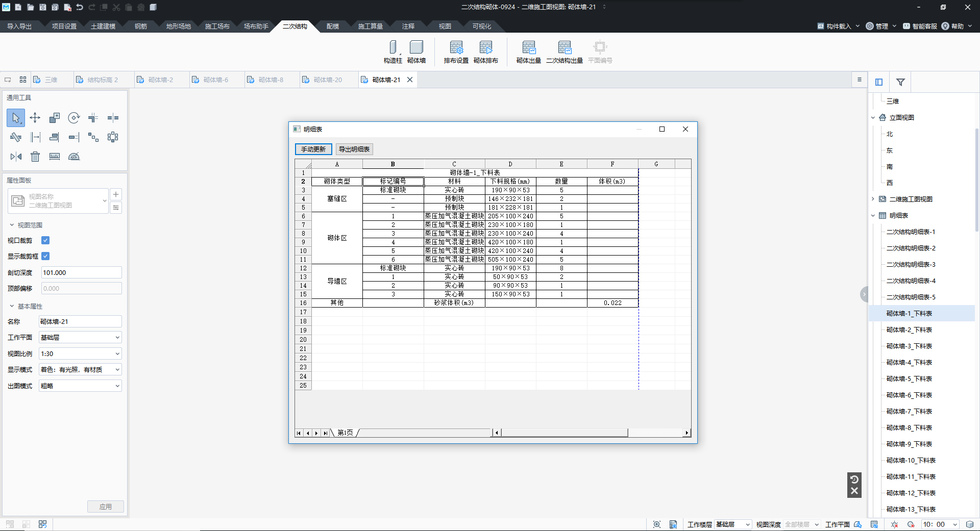Select the protractor angle measure tool
This screenshot has height=531, width=980.
74,157
